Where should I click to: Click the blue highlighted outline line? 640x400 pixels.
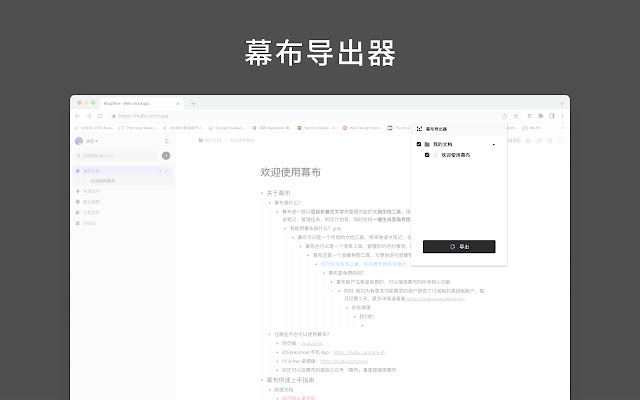point(363,264)
